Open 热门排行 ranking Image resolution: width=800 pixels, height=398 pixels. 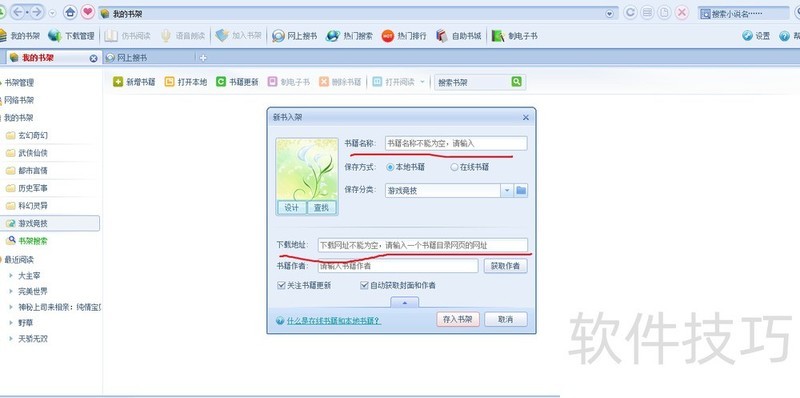(x=404, y=36)
